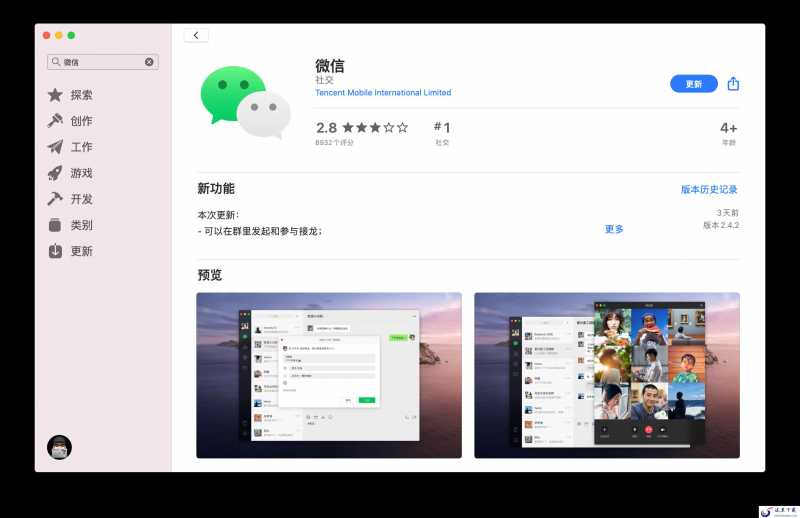Click the rocket icon next to 游戏
The width and height of the screenshot is (800, 518).
[55, 173]
